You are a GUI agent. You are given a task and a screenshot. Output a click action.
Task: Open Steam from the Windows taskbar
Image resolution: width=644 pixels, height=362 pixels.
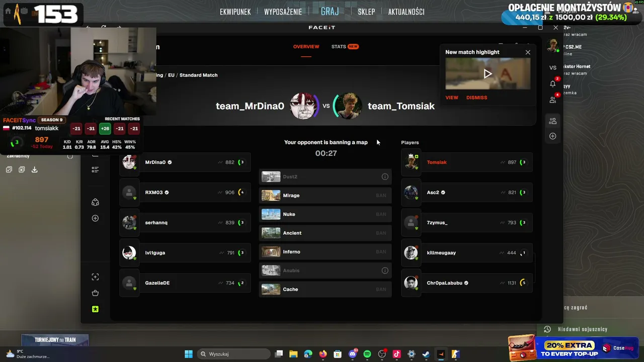click(x=426, y=354)
